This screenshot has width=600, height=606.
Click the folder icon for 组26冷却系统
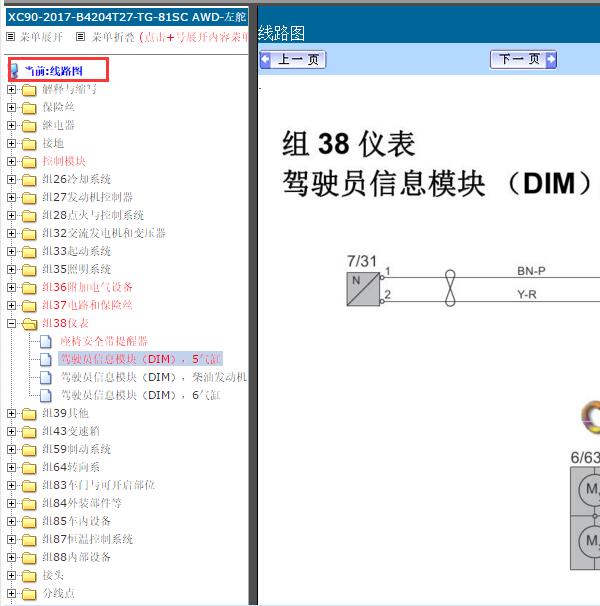coord(29,180)
